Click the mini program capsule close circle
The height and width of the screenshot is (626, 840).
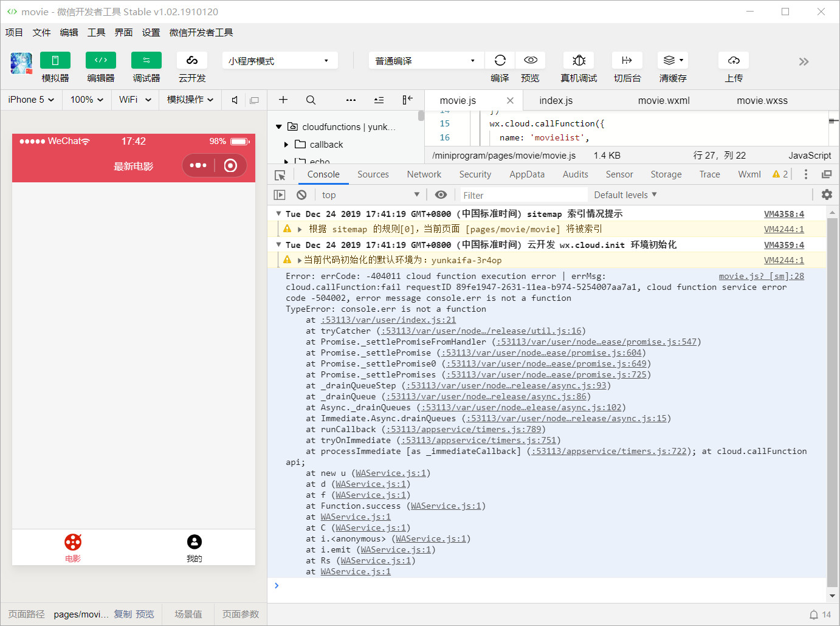(230, 165)
